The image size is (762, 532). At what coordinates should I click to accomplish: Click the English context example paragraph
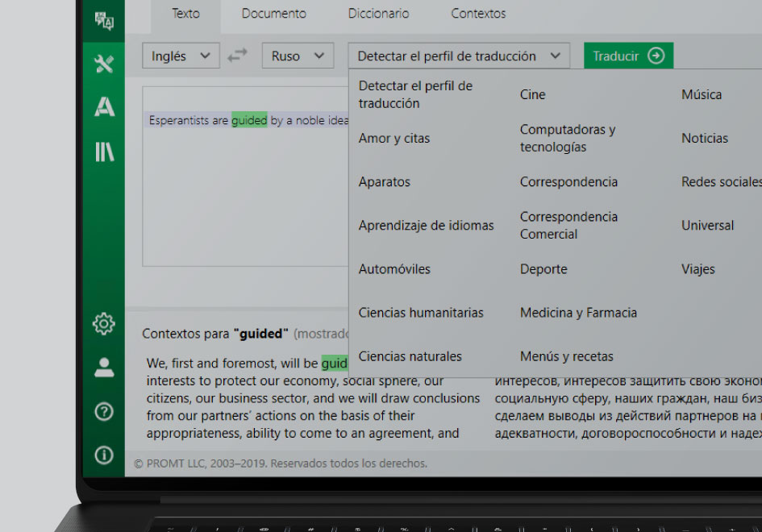tap(313, 398)
